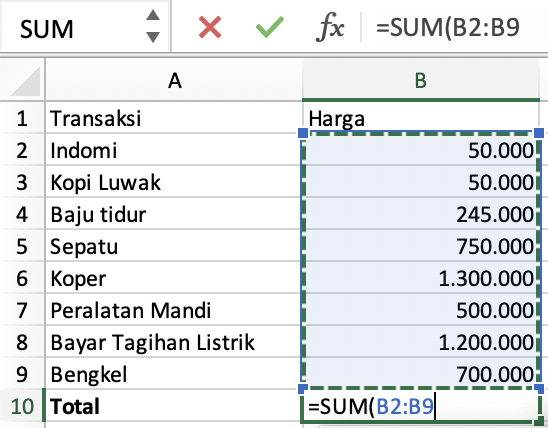
Task: Cancel formula entry with the red X
Action: coord(210,27)
